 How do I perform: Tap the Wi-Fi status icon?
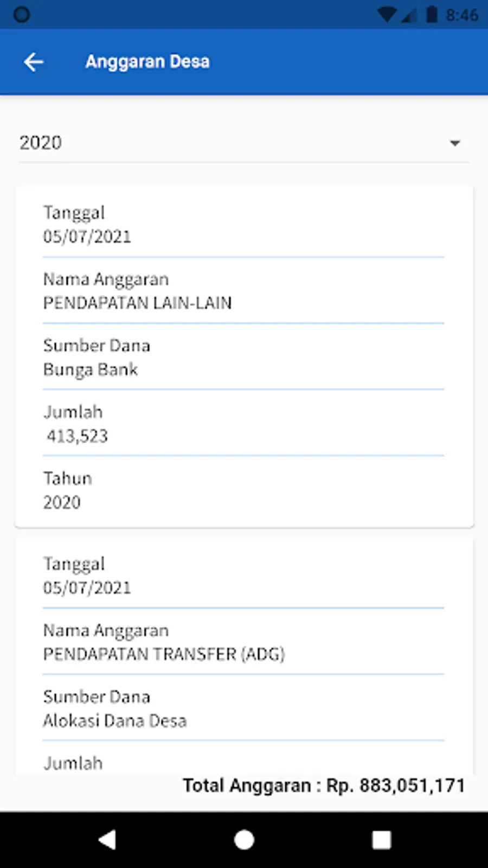point(387,15)
